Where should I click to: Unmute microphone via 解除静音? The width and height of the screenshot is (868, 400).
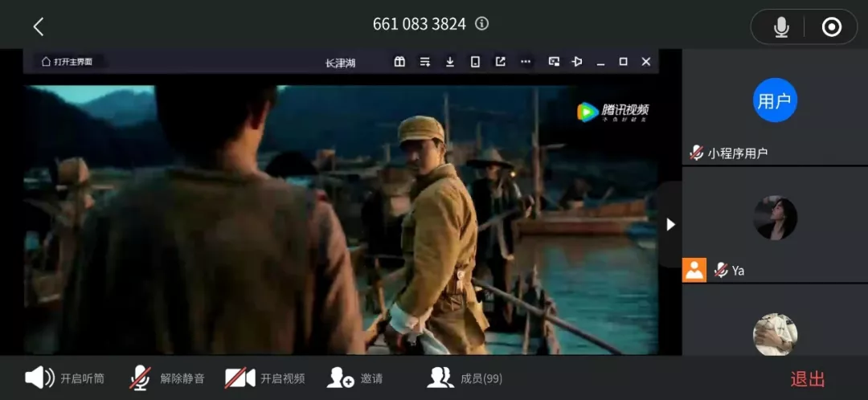point(167,378)
